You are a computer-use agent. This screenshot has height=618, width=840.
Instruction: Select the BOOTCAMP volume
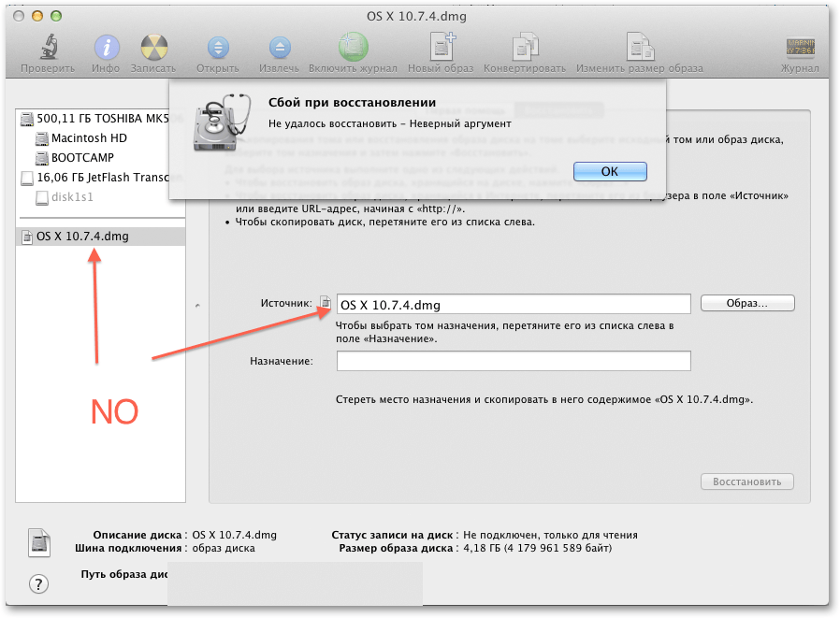pyautogui.click(x=82, y=157)
